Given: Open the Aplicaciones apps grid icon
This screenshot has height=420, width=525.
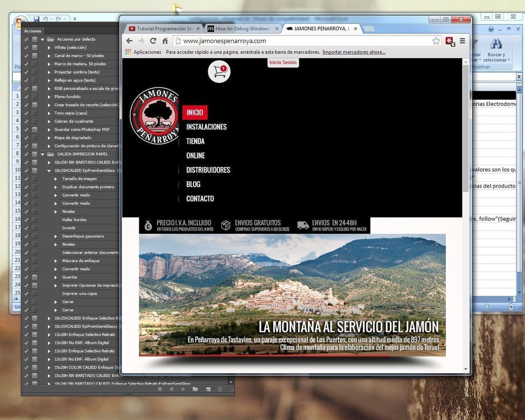Looking at the screenshot, I should pos(128,52).
